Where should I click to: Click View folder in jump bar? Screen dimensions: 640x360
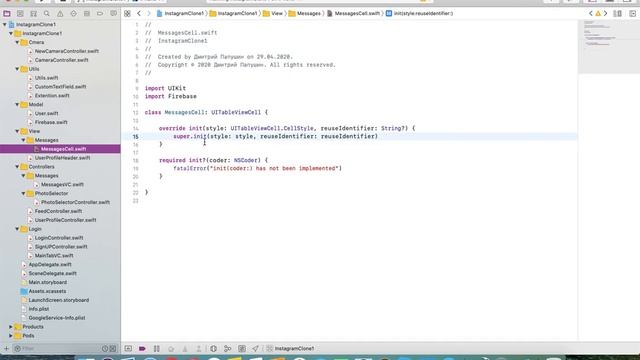[273, 13]
